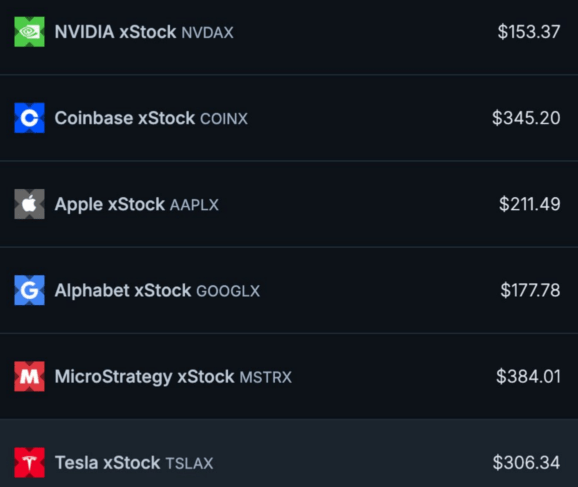Click the $153.37 NVIDIA price
This screenshot has height=487, width=578.
coord(529,32)
